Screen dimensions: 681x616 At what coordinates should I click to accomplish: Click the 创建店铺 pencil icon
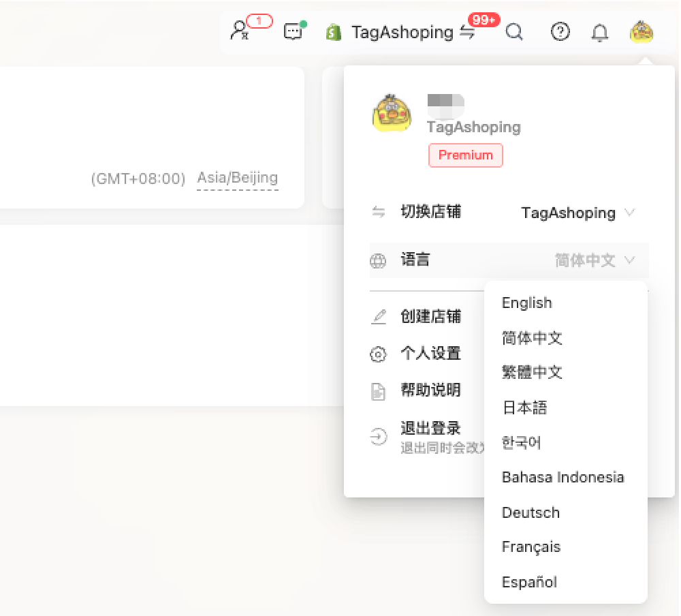tap(379, 316)
